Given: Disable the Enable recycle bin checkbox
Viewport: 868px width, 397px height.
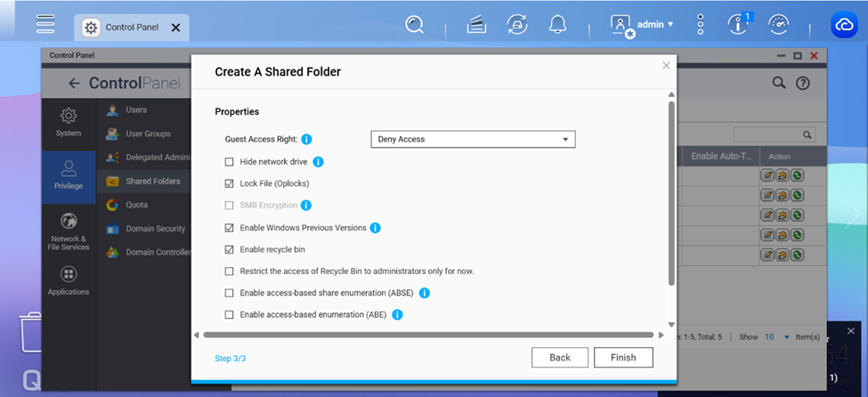Looking at the screenshot, I should point(230,250).
